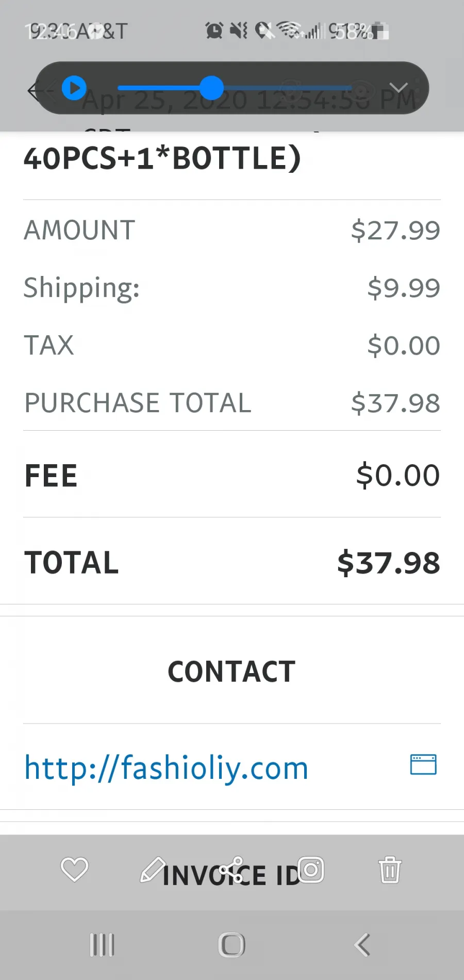Tap the blue play button
464x980 pixels.
point(74,88)
